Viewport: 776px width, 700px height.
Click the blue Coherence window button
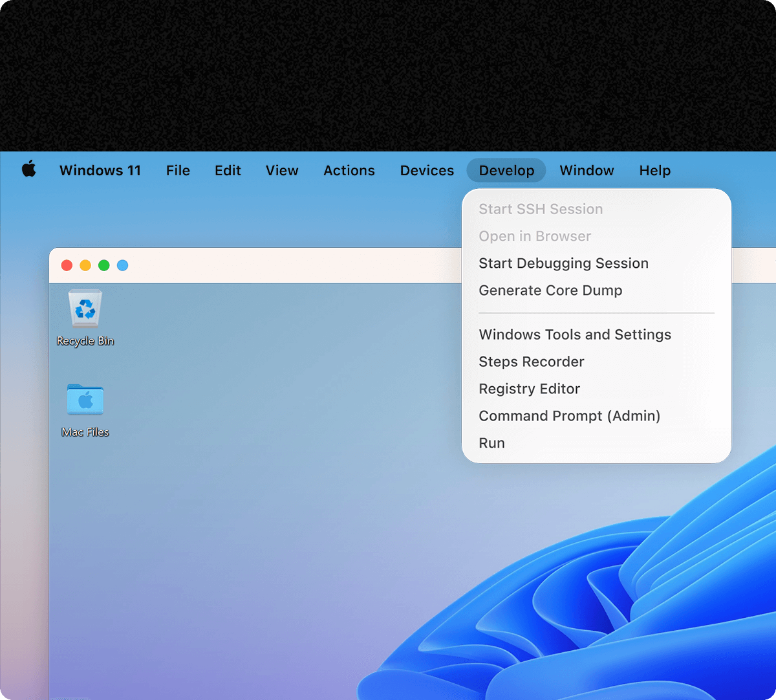coord(122,265)
